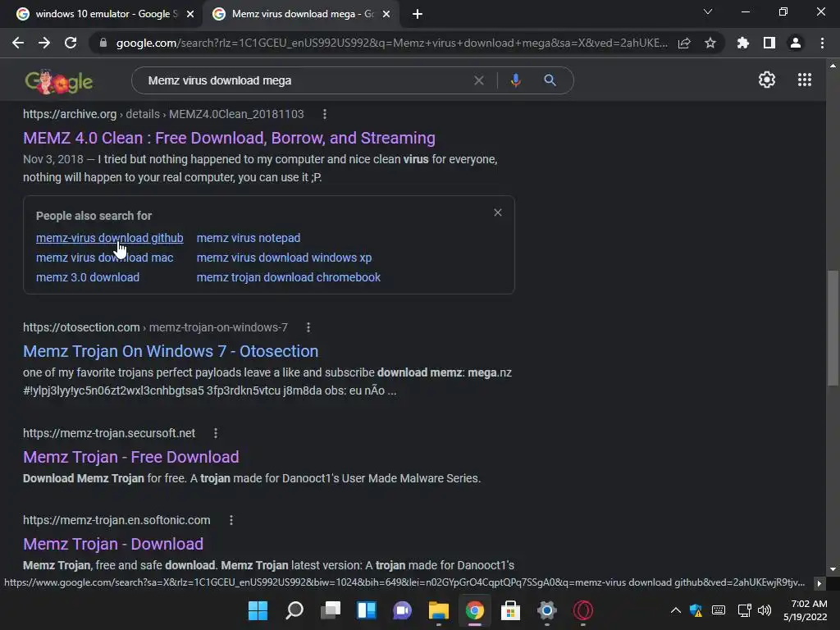The image size is (840, 630).
Task: Open MEMZ 4.0 Clean result link
Action: tap(229, 138)
